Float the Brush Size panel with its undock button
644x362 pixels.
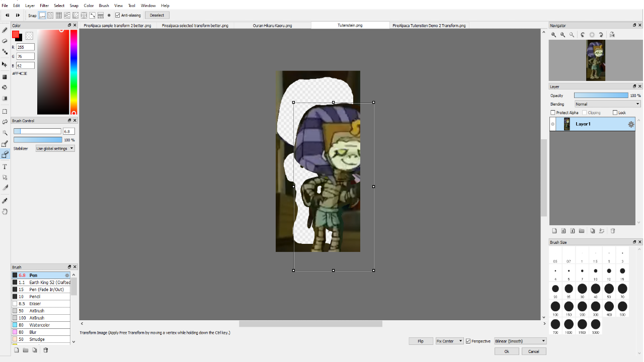pos(634,242)
